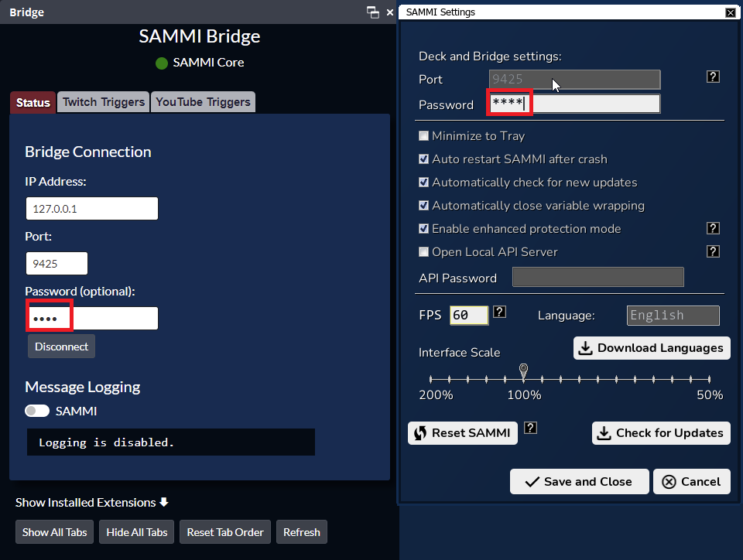The height and width of the screenshot is (560, 743).
Task: Turn on SAMMI message logging toggle
Action: pos(37,411)
